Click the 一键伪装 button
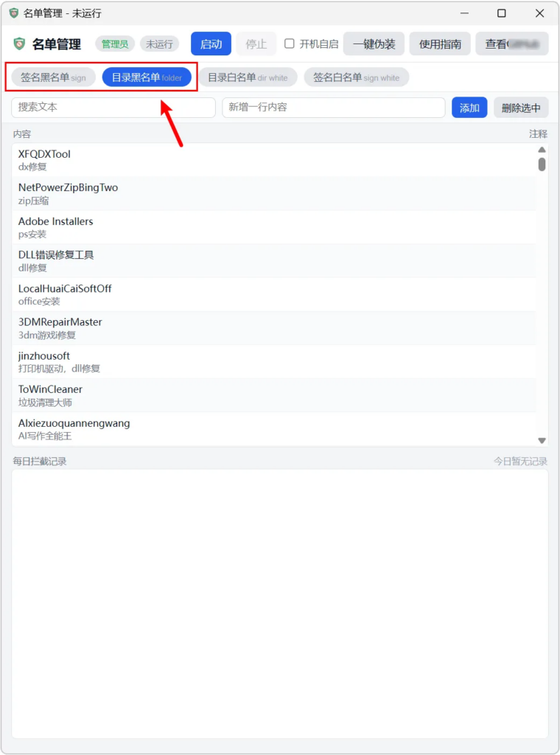This screenshot has width=560, height=755. click(x=374, y=44)
